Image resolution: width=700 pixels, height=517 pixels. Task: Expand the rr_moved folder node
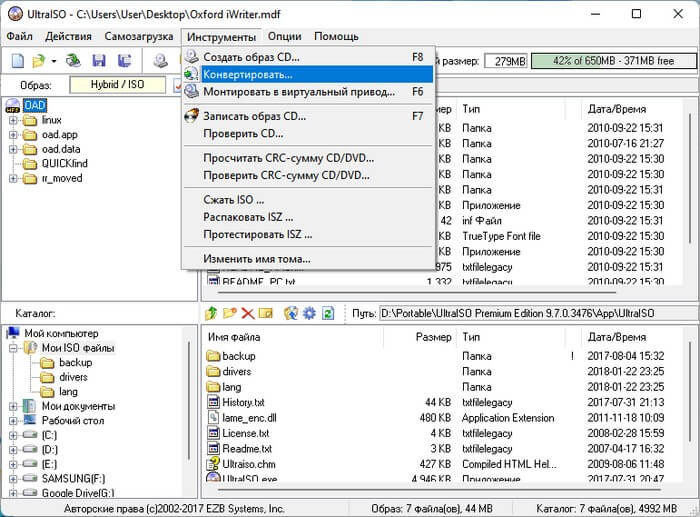tap(13, 178)
